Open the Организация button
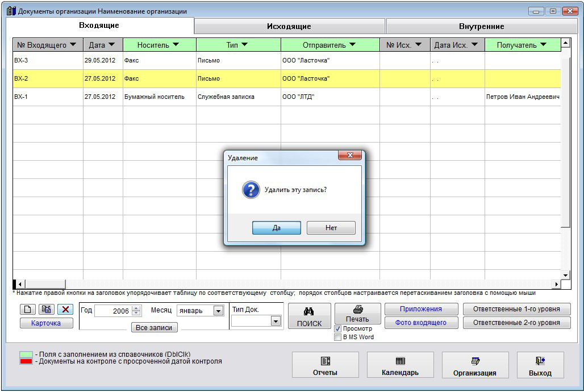 point(475,365)
